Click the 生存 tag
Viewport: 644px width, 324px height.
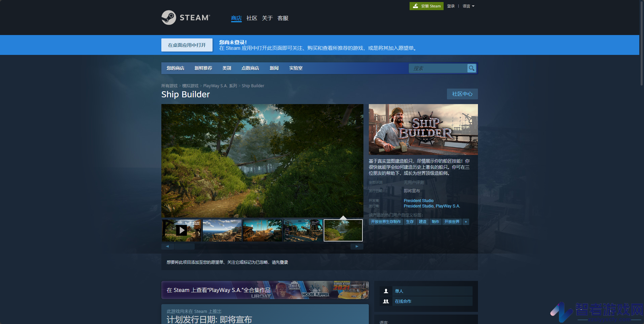(x=410, y=222)
